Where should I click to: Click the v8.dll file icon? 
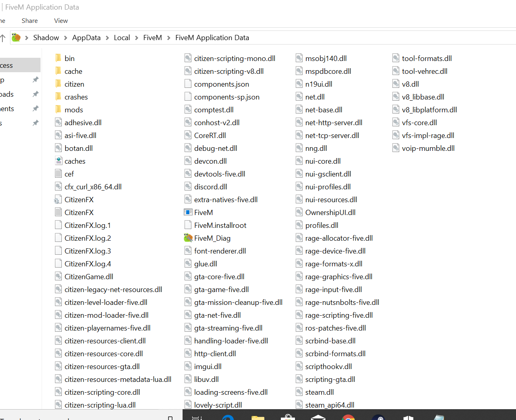pyautogui.click(x=396, y=84)
